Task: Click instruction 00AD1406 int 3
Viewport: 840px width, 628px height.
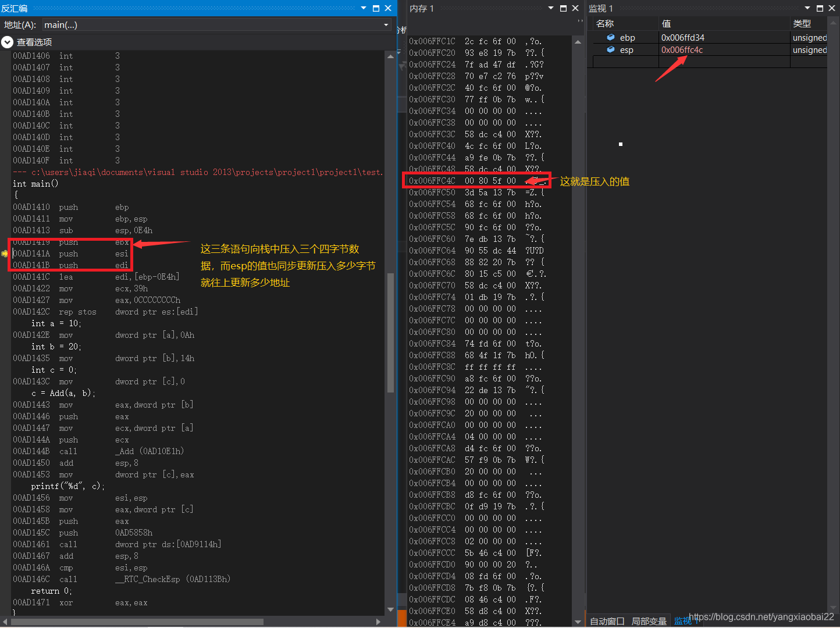Action: coord(66,56)
